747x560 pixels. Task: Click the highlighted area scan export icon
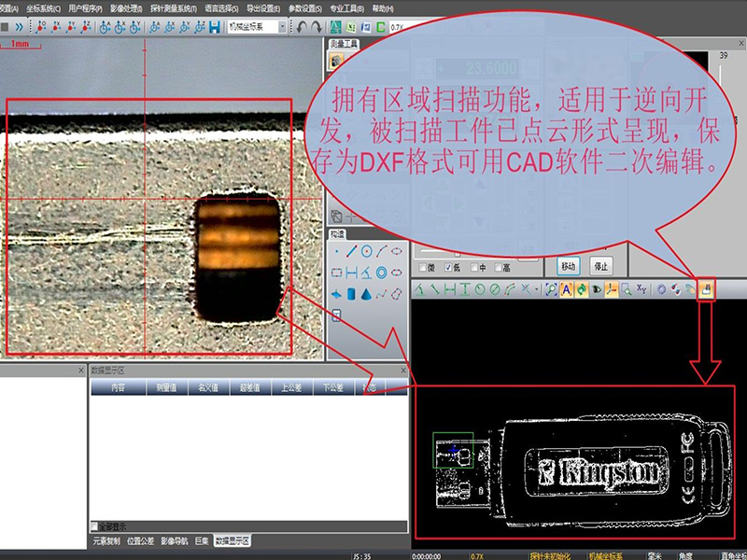tap(706, 289)
